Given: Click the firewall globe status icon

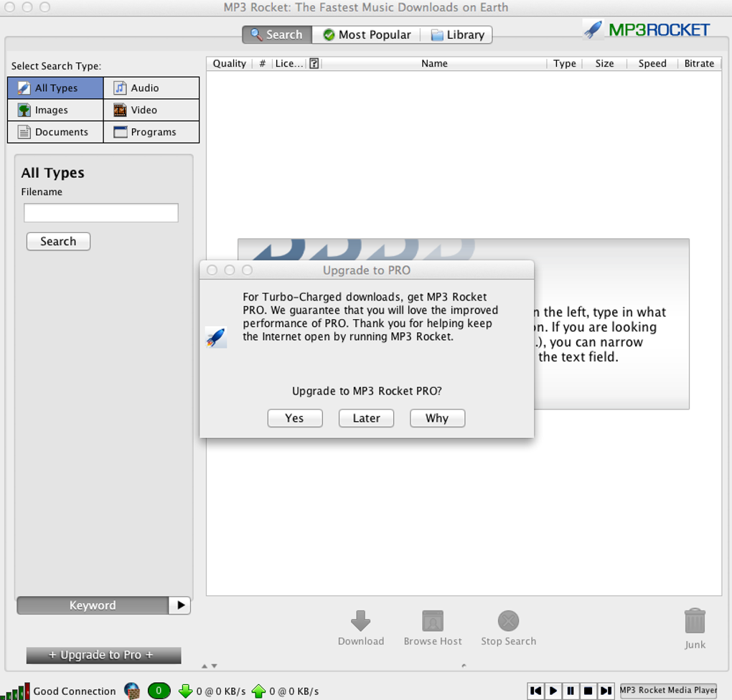Looking at the screenshot, I should 132,691.
